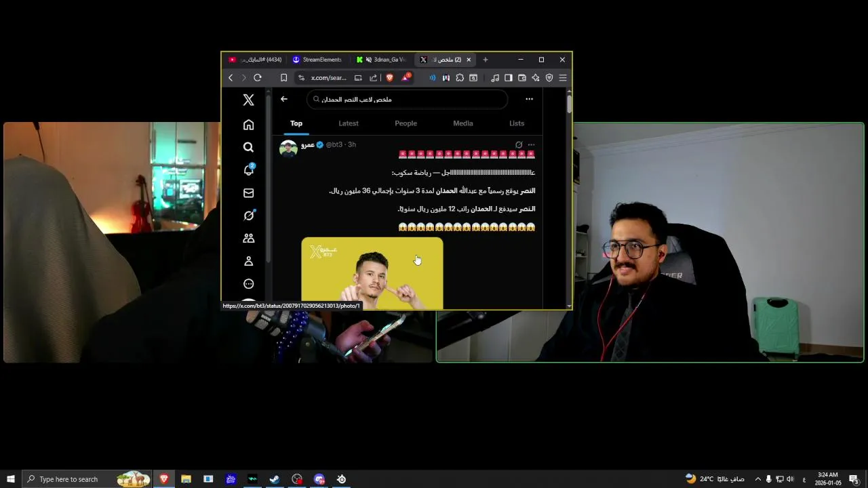Bookmark this page using bookmark icon

283,78
